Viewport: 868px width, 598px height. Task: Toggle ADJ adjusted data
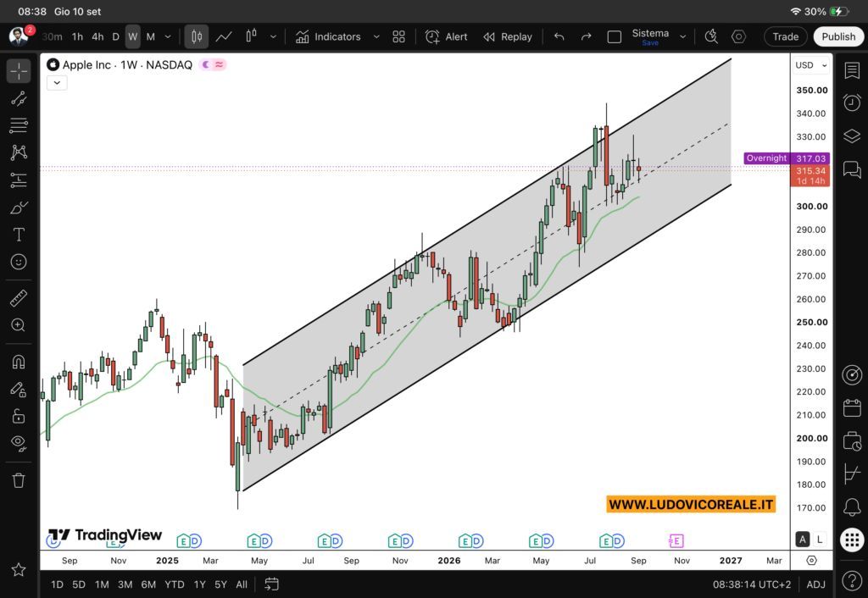[x=816, y=584]
